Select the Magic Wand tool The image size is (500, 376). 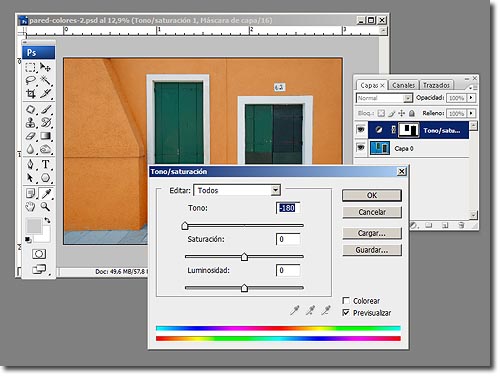[x=46, y=81]
